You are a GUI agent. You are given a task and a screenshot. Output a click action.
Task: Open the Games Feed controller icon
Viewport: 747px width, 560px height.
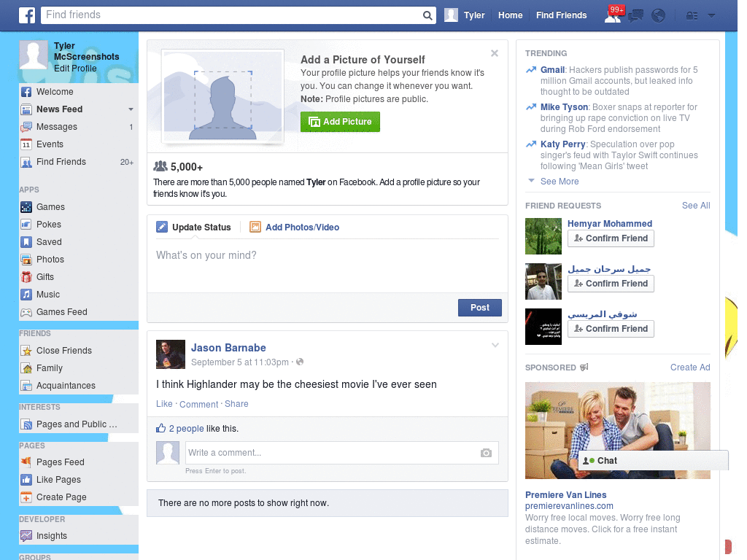[x=26, y=312]
